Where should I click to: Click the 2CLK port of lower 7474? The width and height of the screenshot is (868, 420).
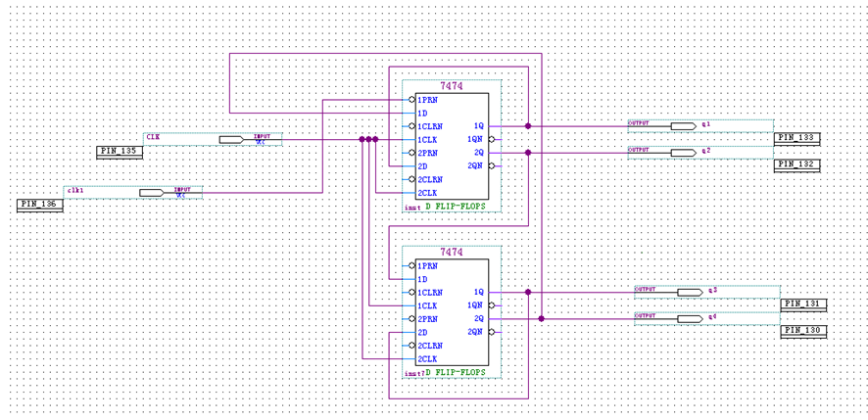coord(427,358)
